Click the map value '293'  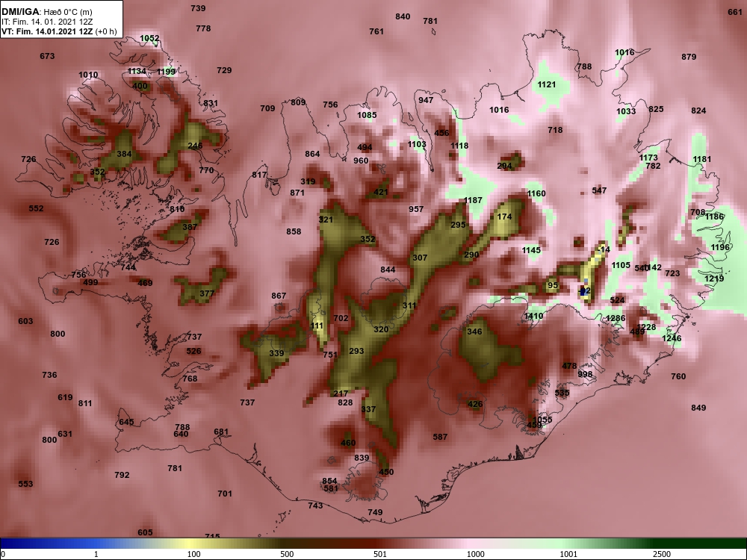coord(356,351)
